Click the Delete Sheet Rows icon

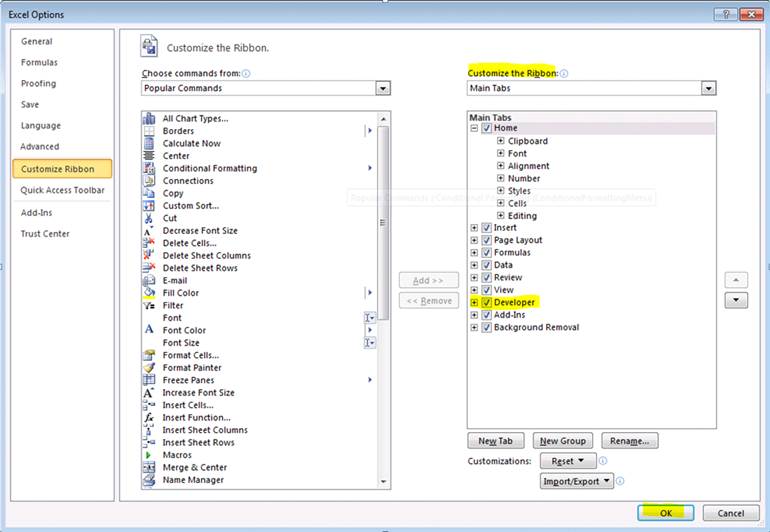(149, 268)
